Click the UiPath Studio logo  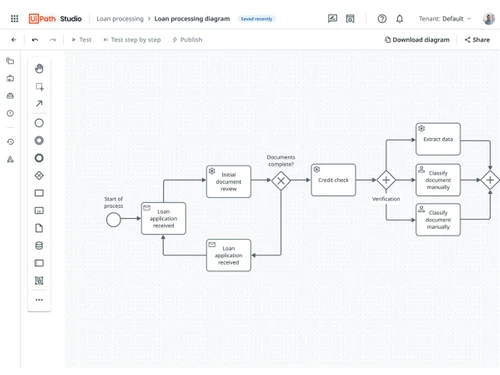(x=55, y=19)
